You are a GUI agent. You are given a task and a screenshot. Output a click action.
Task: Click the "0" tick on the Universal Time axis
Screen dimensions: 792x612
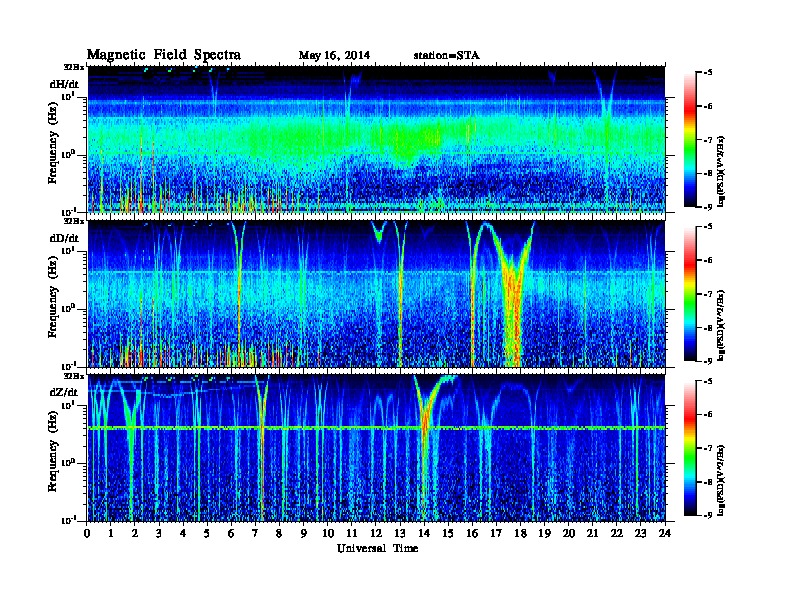87,533
